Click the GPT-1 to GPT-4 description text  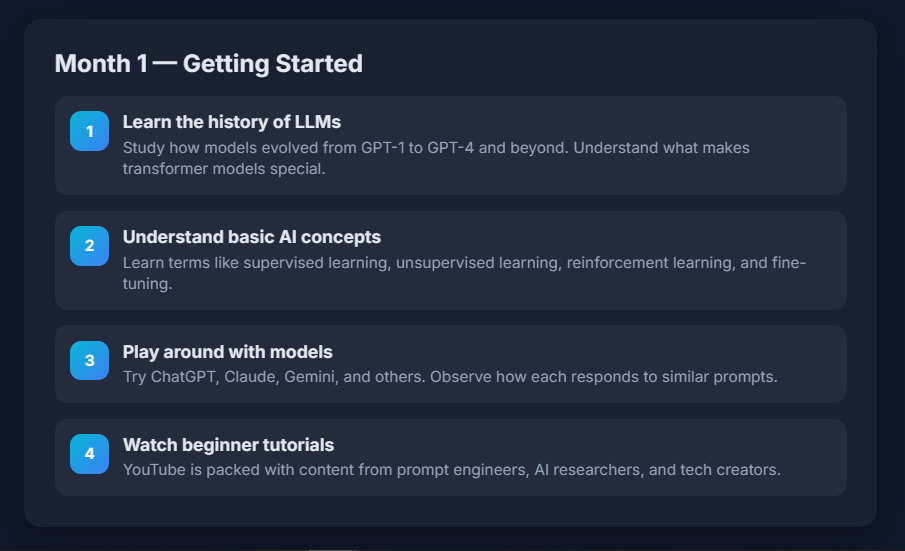pos(436,158)
